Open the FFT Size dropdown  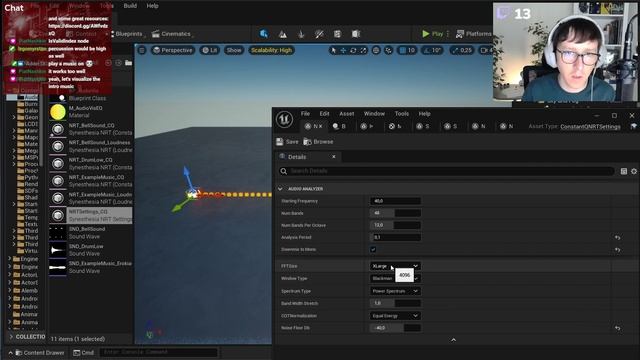tap(395, 266)
